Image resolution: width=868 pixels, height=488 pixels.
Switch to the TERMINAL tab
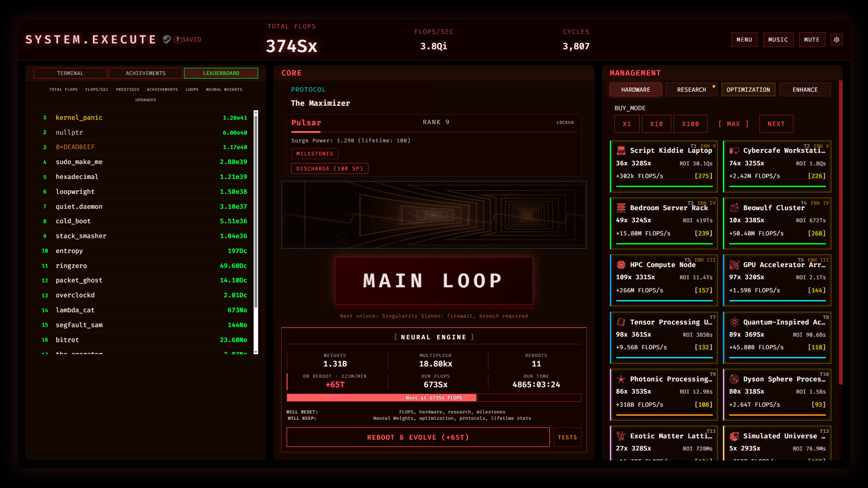pyautogui.click(x=70, y=73)
